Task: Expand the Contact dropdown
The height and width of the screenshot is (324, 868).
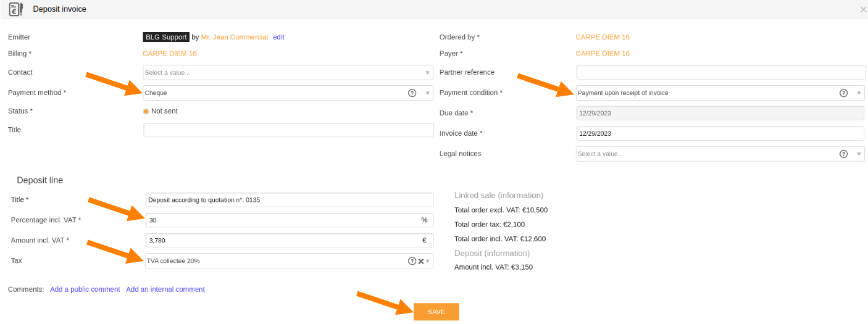Action: [x=288, y=73]
